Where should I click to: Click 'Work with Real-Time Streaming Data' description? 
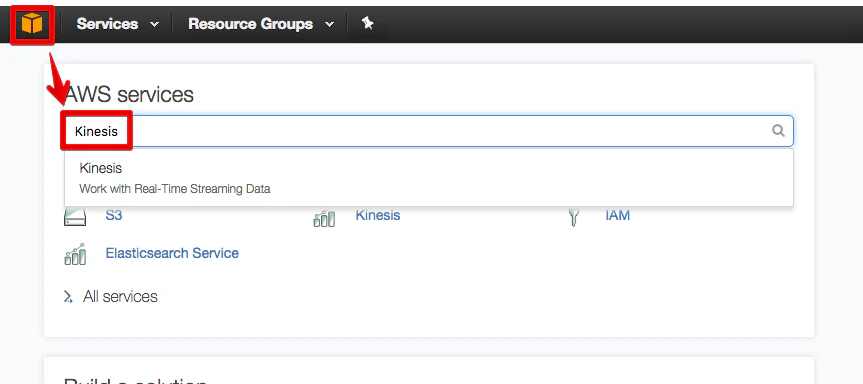tap(175, 189)
